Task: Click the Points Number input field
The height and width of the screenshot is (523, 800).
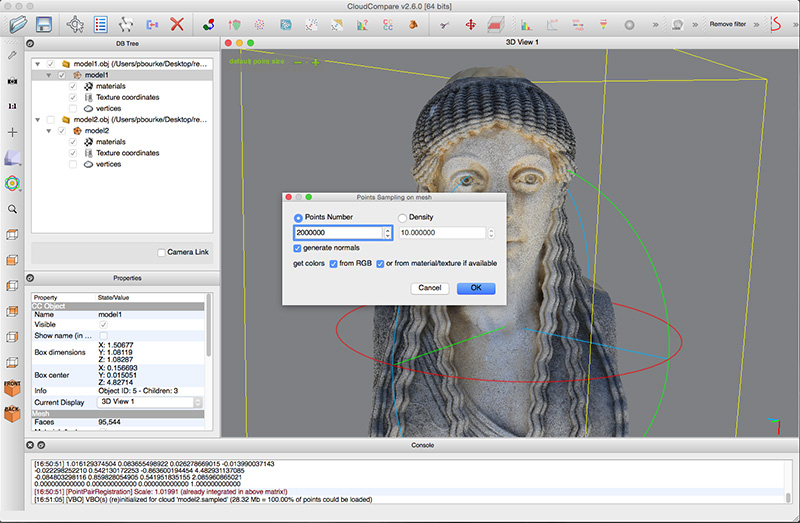Action: click(339, 233)
